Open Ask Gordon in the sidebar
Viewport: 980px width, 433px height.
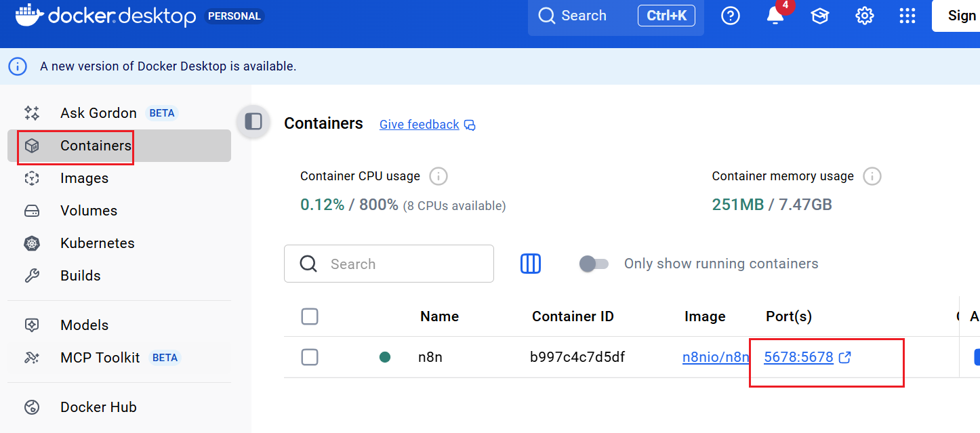[119, 113]
